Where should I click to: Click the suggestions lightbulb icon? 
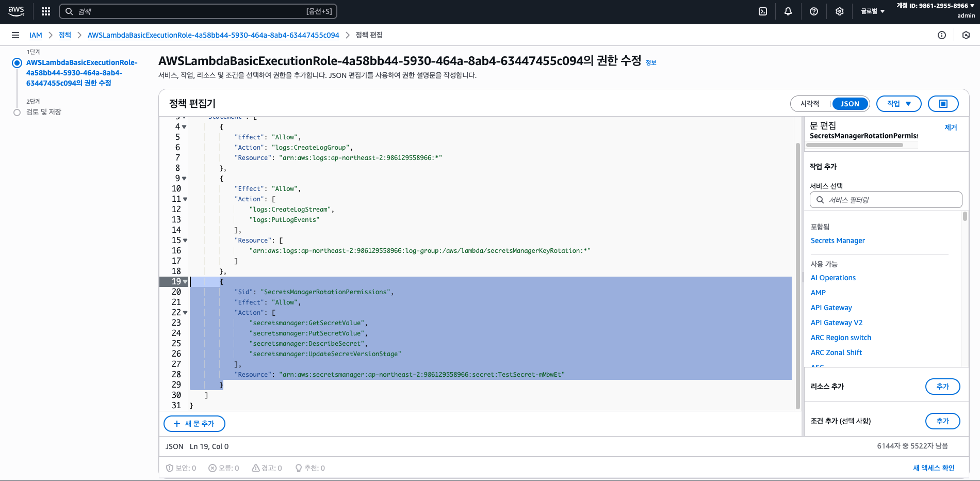(299, 468)
